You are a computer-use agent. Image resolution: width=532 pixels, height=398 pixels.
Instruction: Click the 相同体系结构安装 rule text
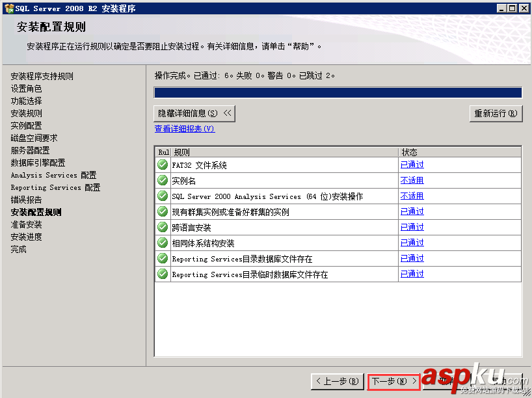click(x=203, y=243)
